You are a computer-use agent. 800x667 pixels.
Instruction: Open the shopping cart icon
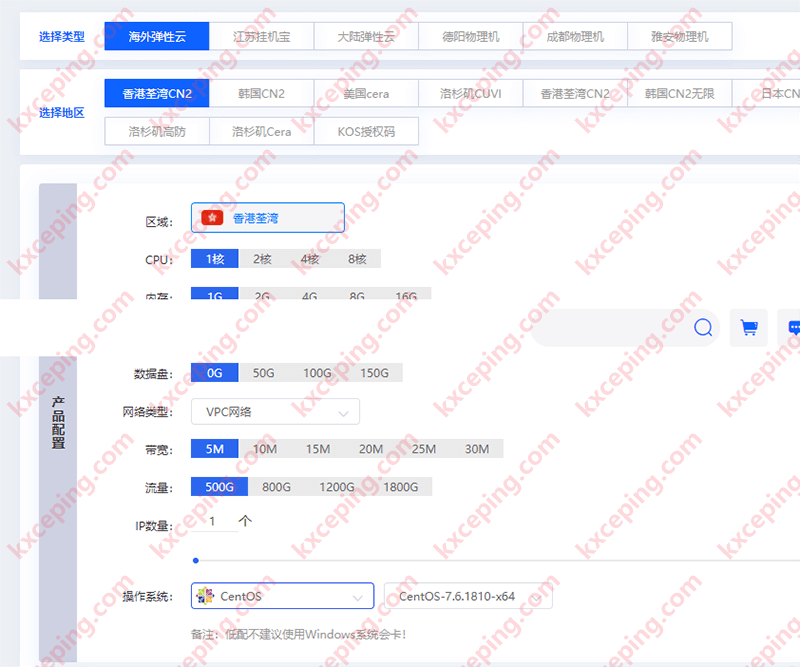tap(748, 328)
